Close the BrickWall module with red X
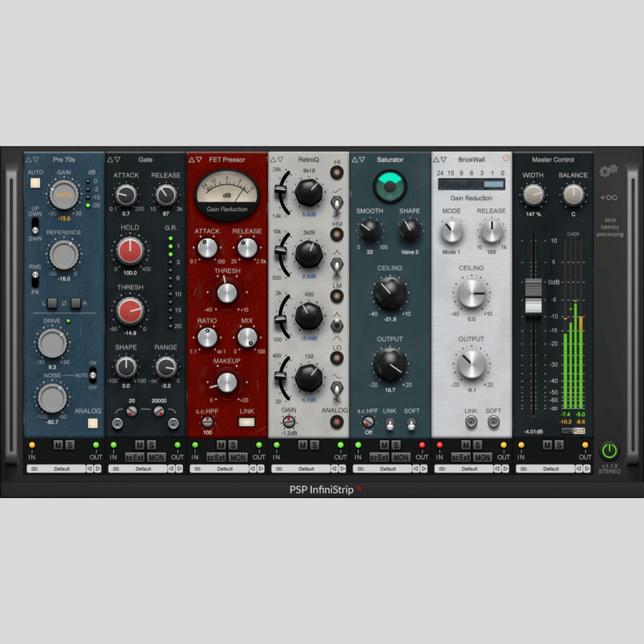The width and height of the screenshot is (644, 644). 506,158
